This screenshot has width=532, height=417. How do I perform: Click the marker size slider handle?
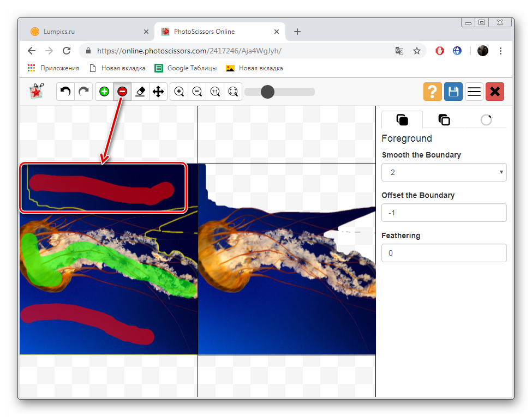(267, 92)
